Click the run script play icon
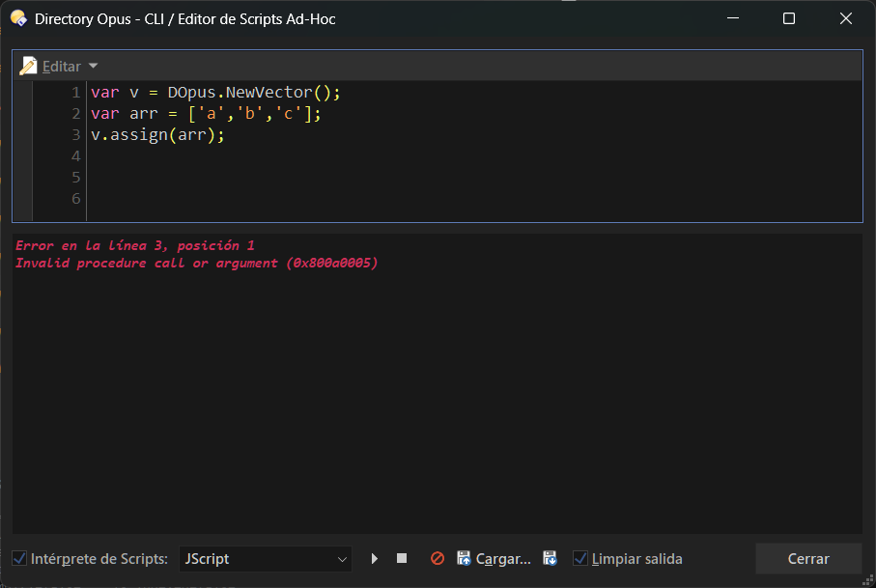 [375, 558]
